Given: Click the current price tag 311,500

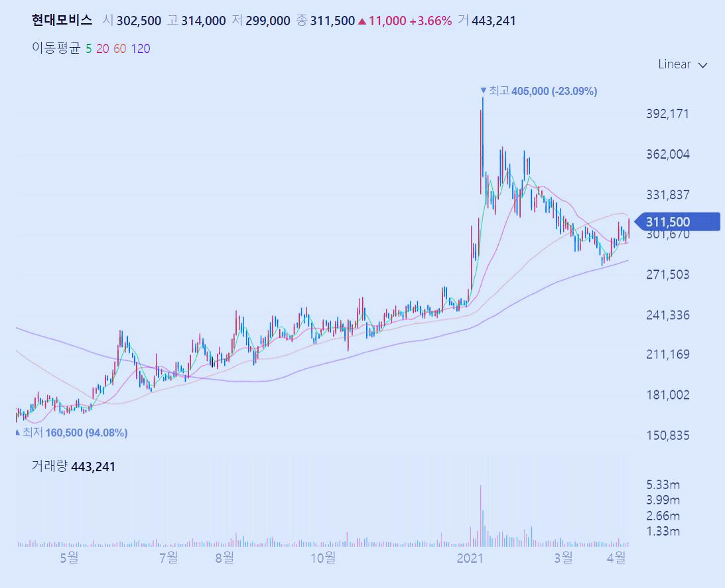Looking at the screenshot, I should coord(677,222).
